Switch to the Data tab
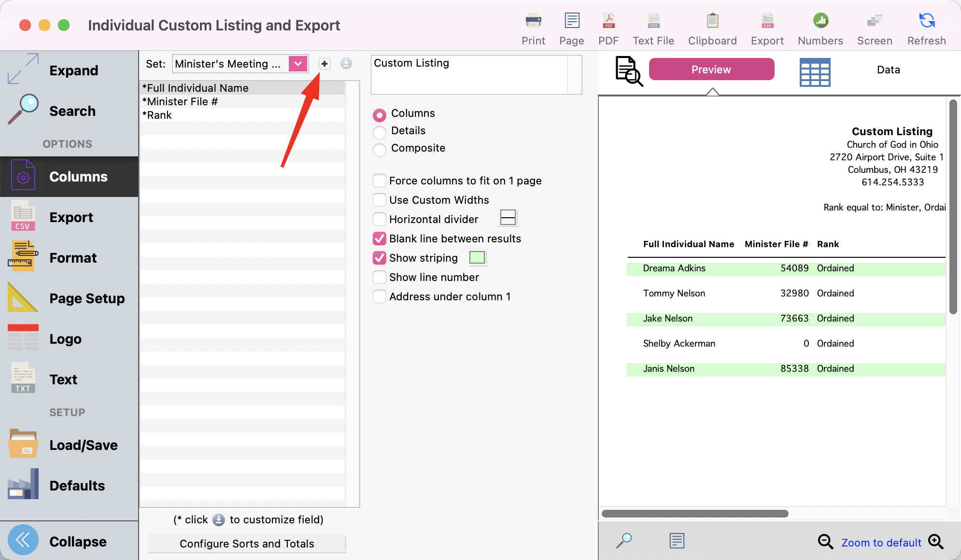The height and width of the screenshot is (560, 961). point(888,70)
